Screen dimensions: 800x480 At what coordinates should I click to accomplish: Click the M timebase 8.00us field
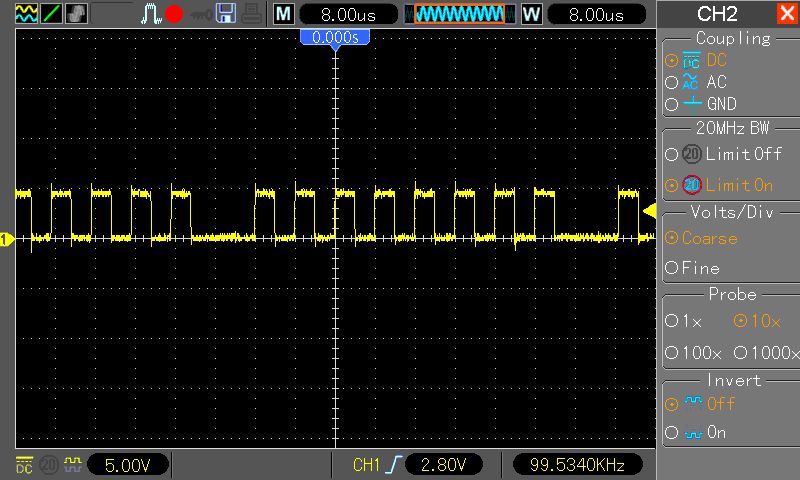[x=339, y=14]
